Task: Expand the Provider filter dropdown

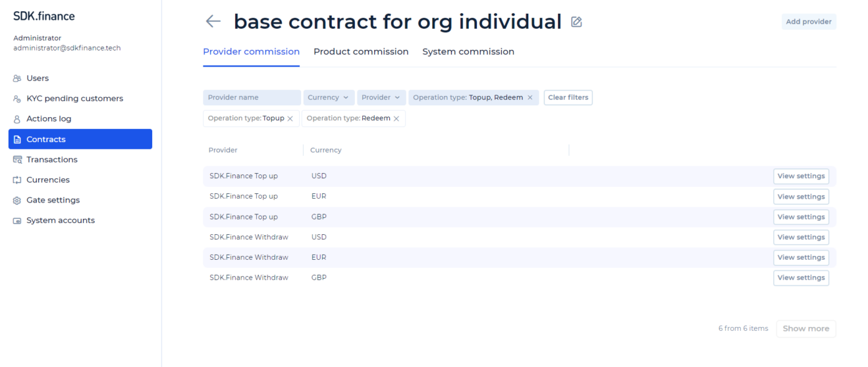Action: click(x=381, y=98)
